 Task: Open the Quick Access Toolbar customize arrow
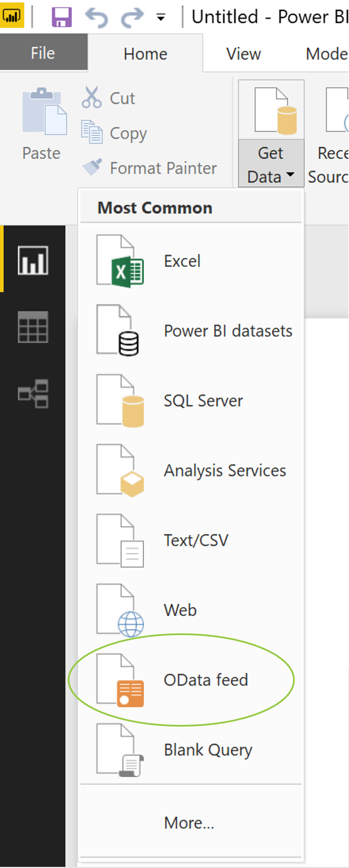click(161, 18)
